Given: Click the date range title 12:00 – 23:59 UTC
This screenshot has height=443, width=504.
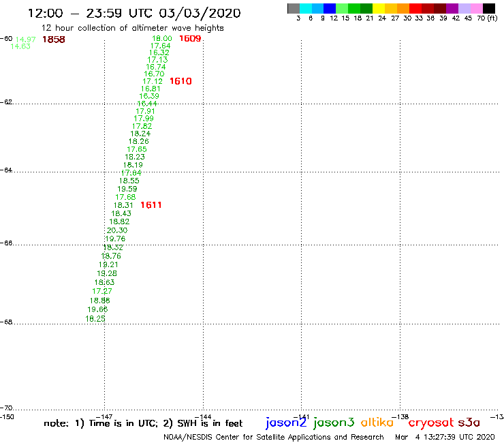Looking at the screenshot, I should coord(134,13).
